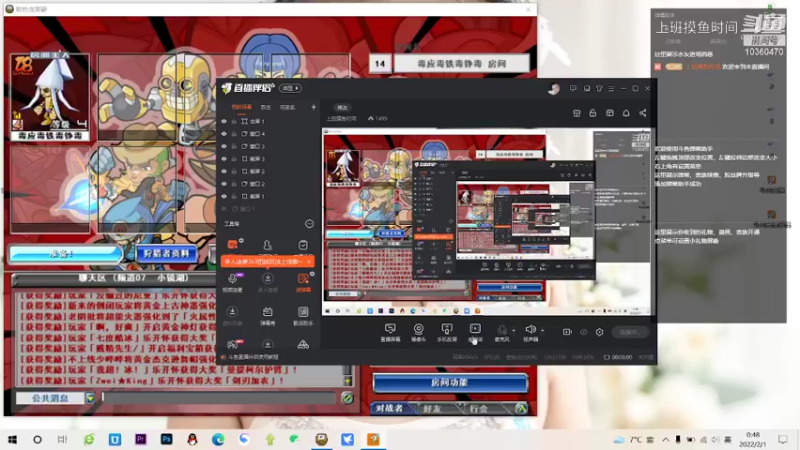The image size is (800, 450).
Task: Click the greyed start-live button
Action: pyautogui.click(x=630, y=332)
